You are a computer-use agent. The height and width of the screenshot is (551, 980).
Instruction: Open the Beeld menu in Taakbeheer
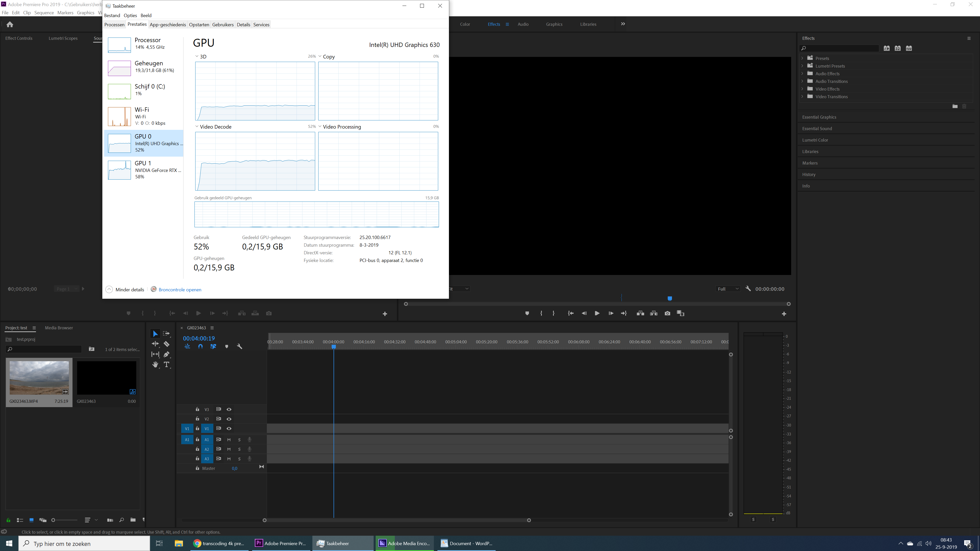click(146, 15)
